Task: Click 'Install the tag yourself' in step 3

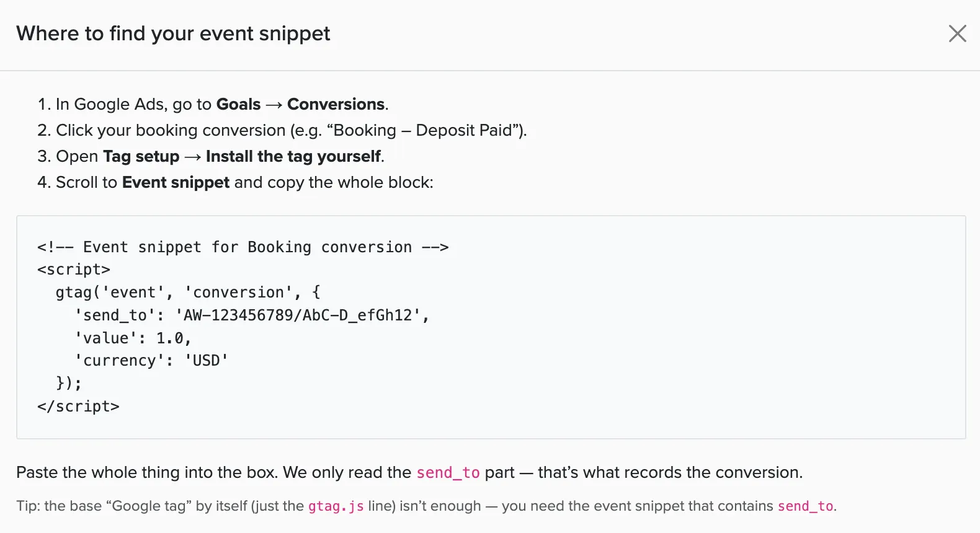Action: click(293, 156)
